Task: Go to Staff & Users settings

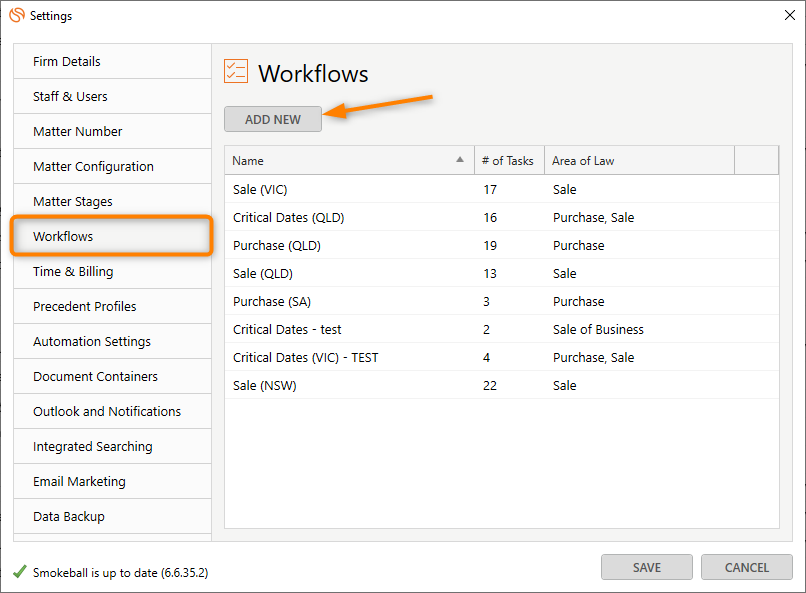Action: pos(70,97)
